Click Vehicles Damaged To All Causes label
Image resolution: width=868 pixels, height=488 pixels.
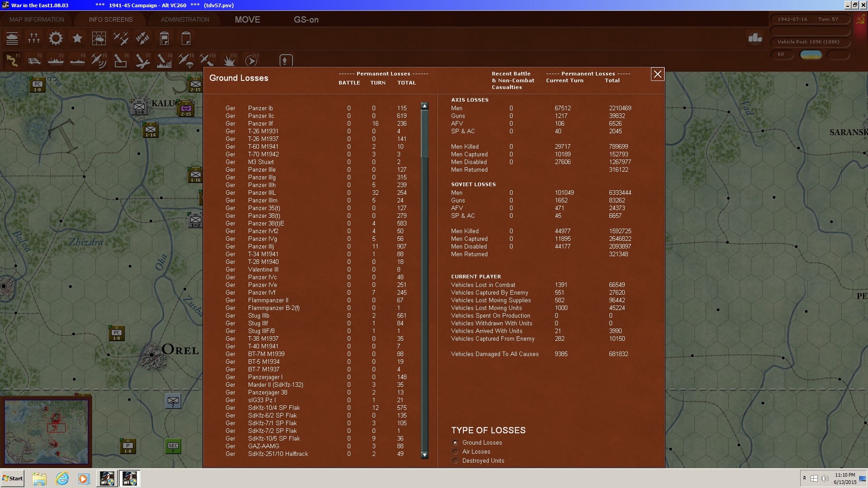(495, 354)
